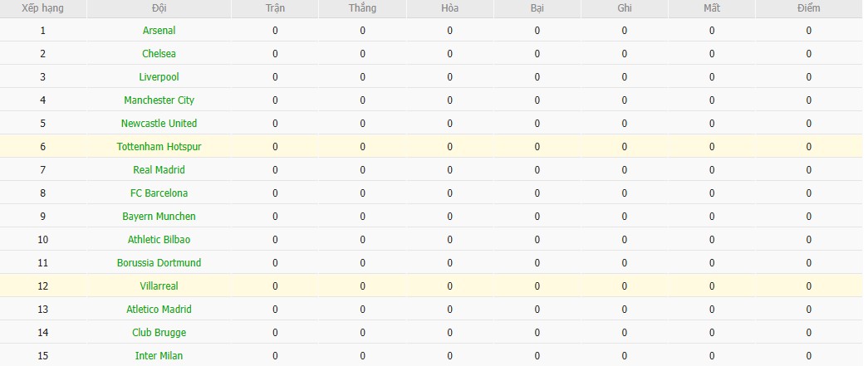Open the Arsenal team link
The height and width of the screenshot is (366, 868).
coord(159,31)
